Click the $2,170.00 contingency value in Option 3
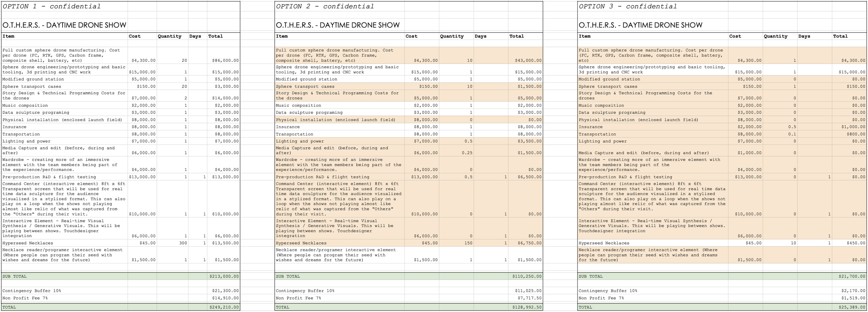868x312 pixels. (x=853, y=291)
